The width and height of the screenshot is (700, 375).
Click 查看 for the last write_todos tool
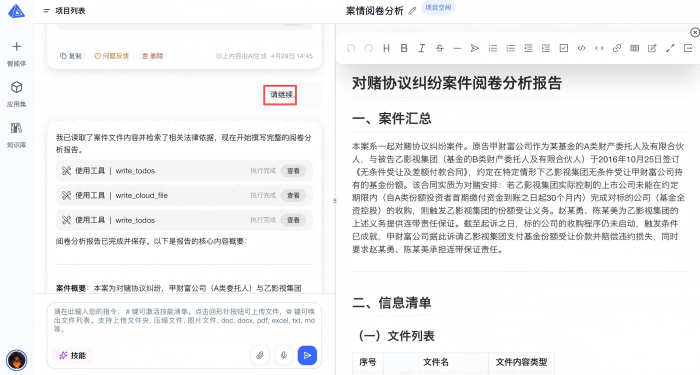[293, 220]
